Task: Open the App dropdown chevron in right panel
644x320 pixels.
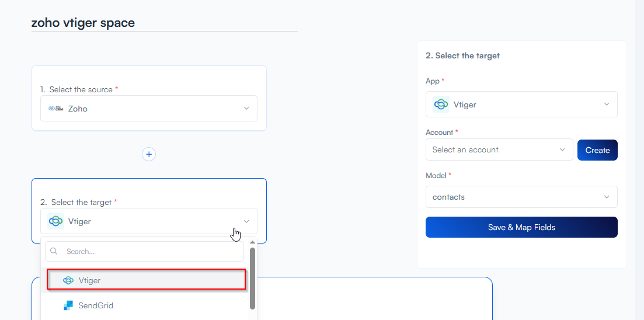Action: (x=607, y=105)
